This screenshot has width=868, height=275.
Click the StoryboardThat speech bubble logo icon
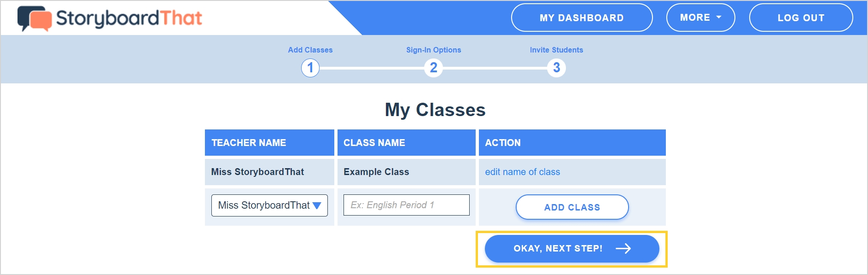pyautogui.click(x=35, y=18)
